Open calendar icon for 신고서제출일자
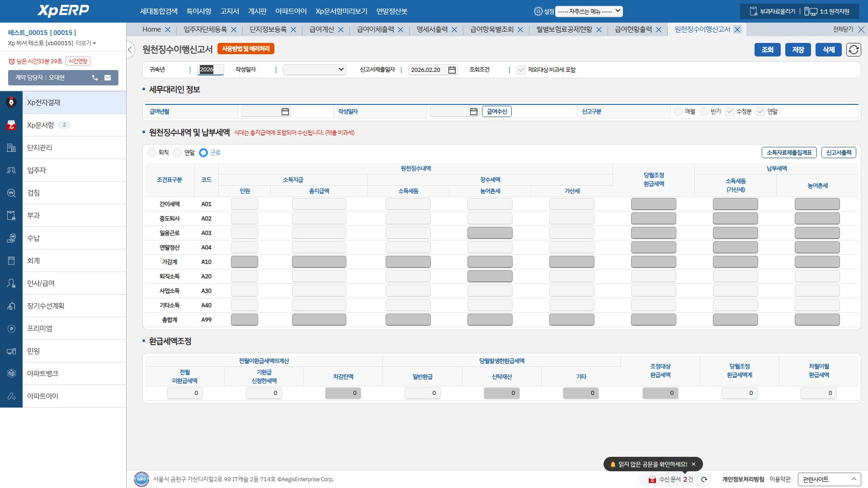 tap(452, 70)
